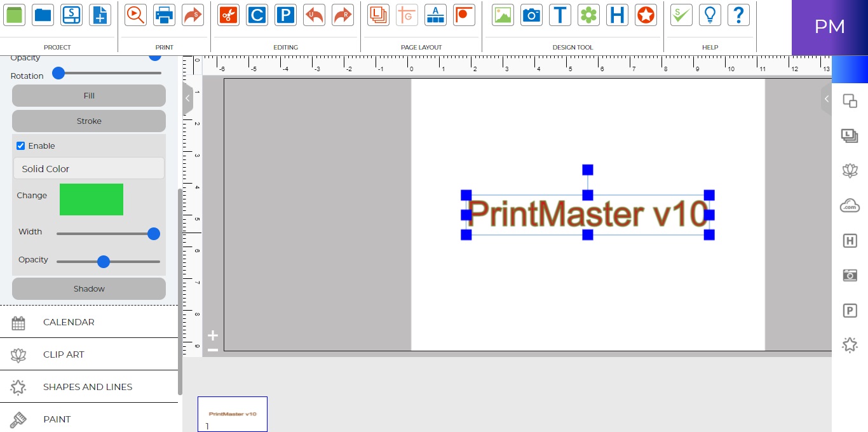The width and height of the screenshot is (868, 432).
Task: Click the photo icon in right sidebar
Action: 850,275
